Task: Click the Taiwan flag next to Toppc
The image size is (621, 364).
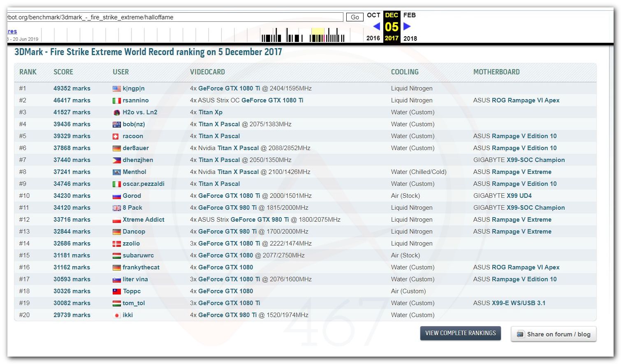Action: 117,291
